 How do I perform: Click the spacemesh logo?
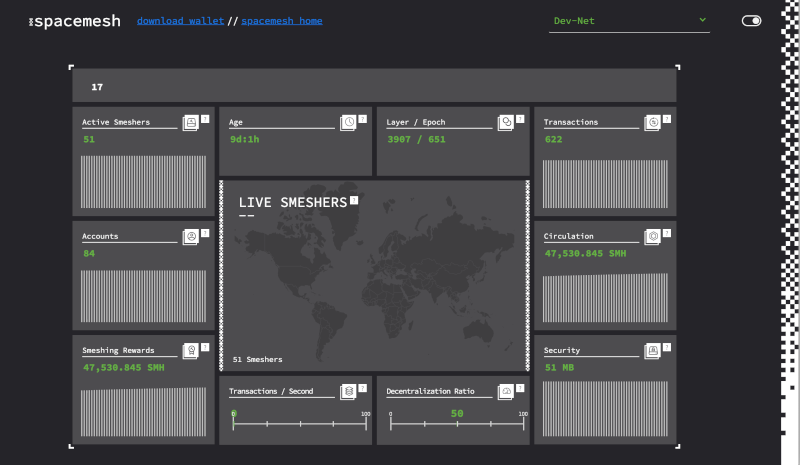[x=75, y=21]
